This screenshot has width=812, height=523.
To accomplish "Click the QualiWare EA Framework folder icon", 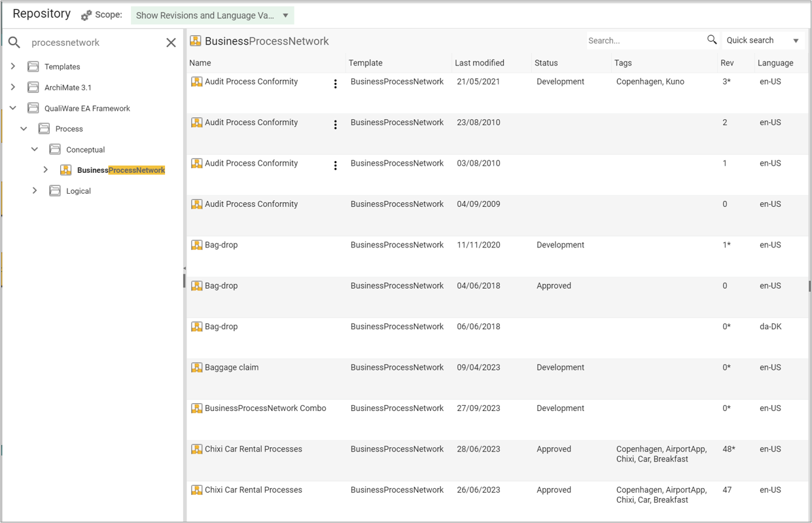I will point(33,108).
